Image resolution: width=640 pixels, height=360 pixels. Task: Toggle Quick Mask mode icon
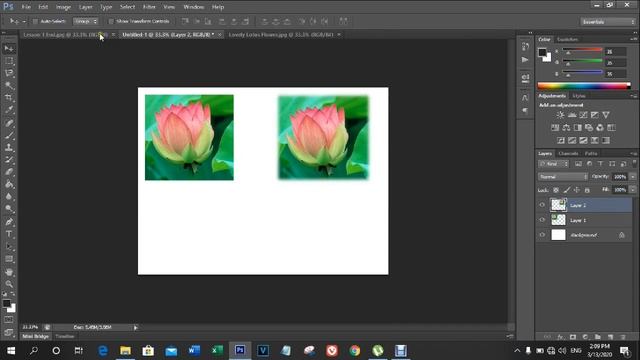pyautogui.click(x=9, y=320)
